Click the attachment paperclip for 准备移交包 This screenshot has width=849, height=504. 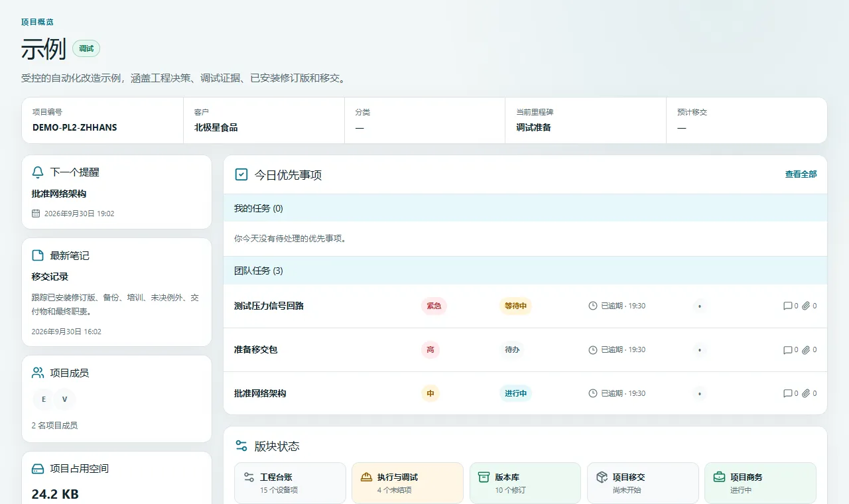pos(806,349)
